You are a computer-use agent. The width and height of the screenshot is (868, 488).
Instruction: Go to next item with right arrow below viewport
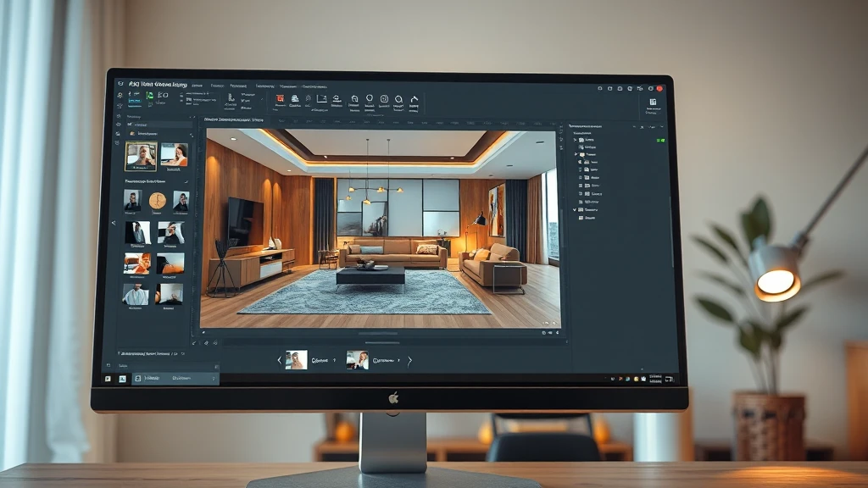409,360
